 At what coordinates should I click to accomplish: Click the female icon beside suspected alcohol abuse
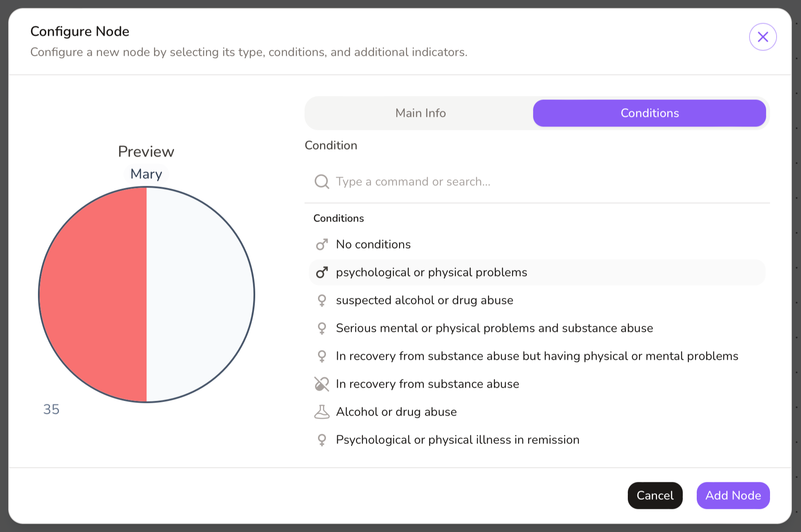pyautogui.click(x=322, y=300)
